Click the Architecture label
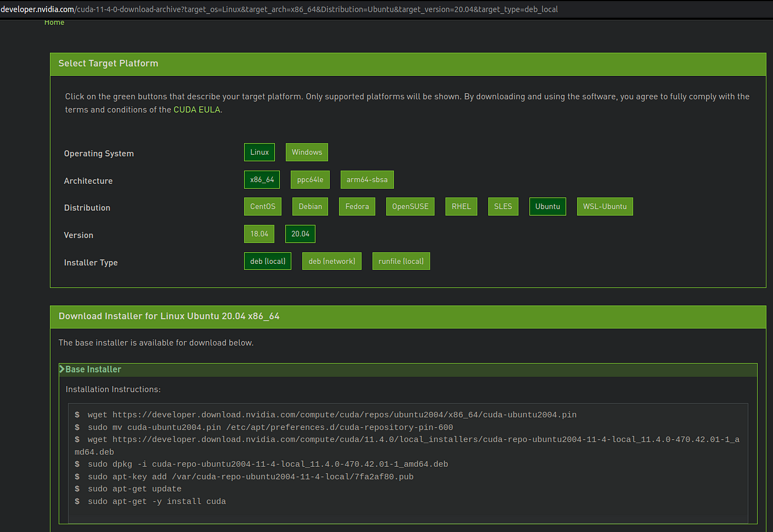The image size is (773, 532). click(88, 181)
